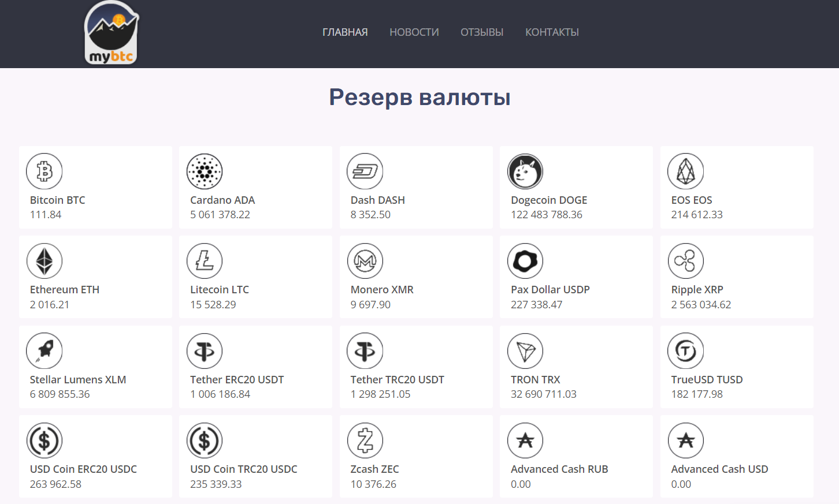839x504 pixels.
Task: Click the "Stellar Lumens XLM" label
Action: 78,380
